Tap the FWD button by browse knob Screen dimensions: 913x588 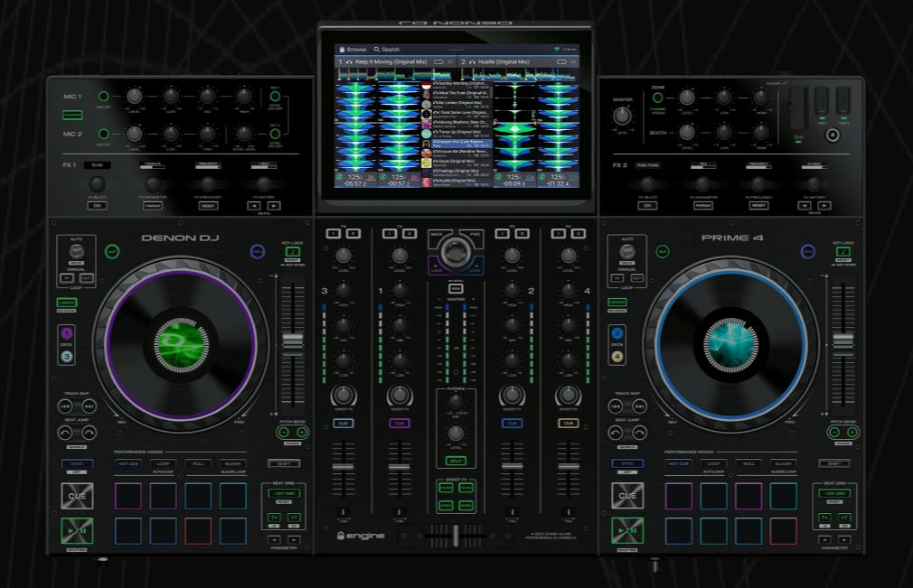(474, 236)
